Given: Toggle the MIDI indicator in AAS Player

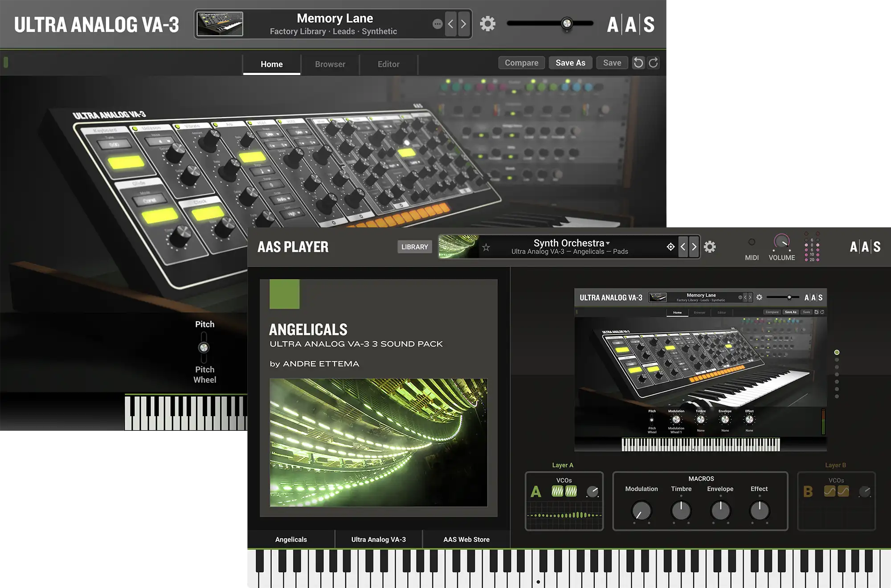Looking at the screenshot, I should [752, 242].
